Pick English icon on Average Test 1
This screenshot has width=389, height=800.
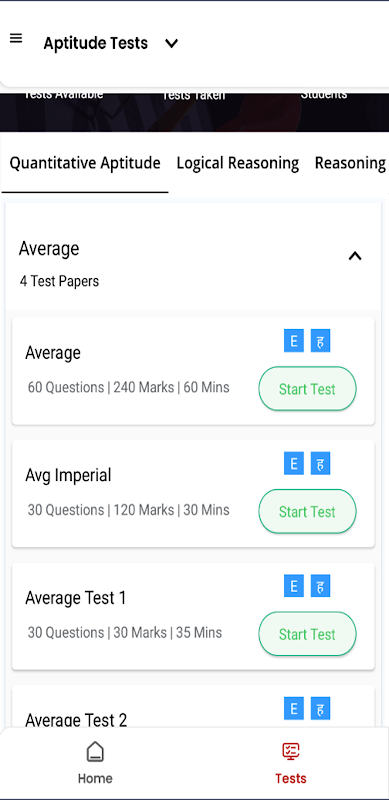pyautogui.click(x=294, y=586)
